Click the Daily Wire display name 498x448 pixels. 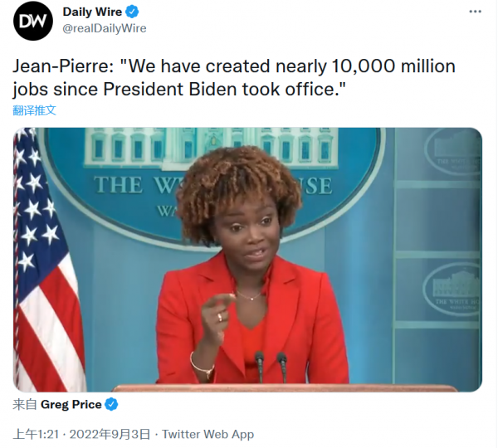[92, 12]
